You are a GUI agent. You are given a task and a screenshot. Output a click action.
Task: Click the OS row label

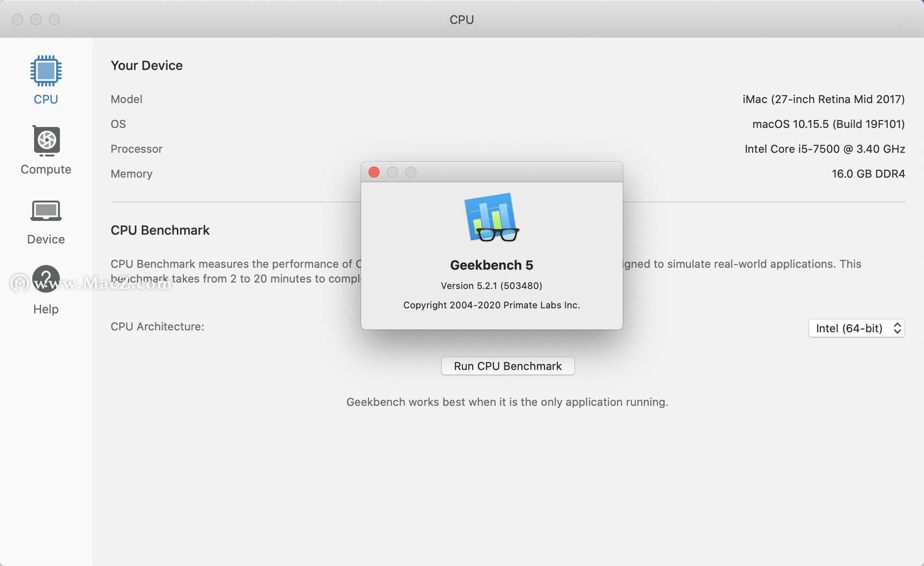tap(118, 124)
